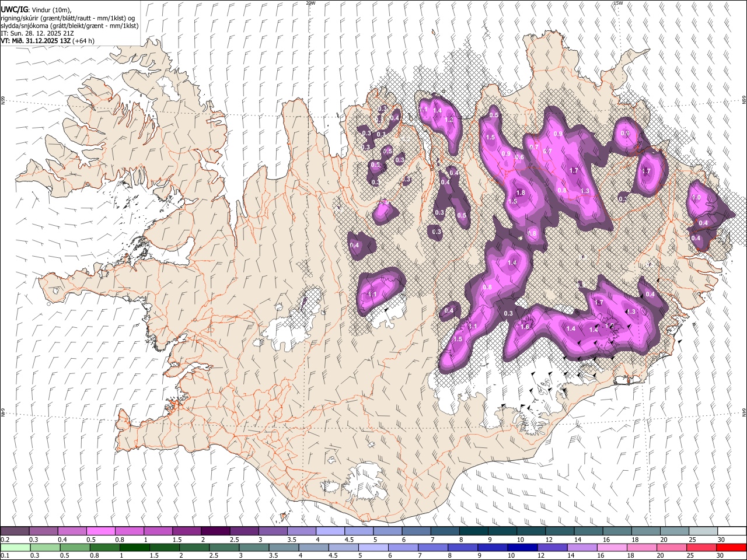This screenshot has width=747, height=560.
Task: Click the '(+64 h)' forecast offset text
Action: (x=84, y=41)
